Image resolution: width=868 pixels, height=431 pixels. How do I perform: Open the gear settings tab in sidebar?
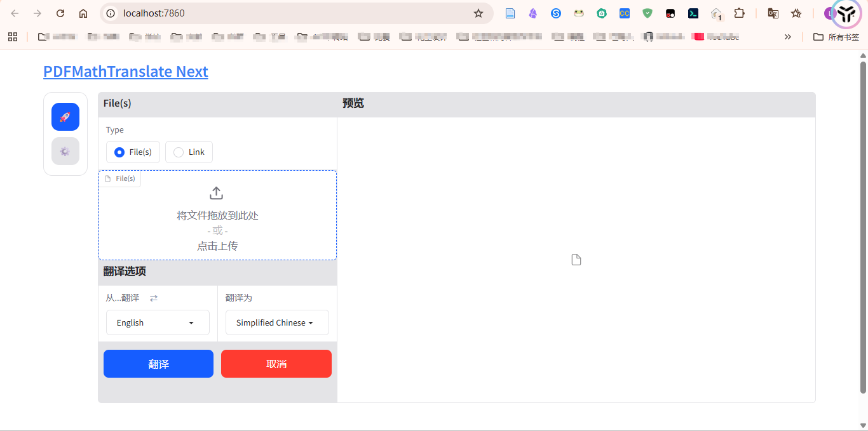65,151
